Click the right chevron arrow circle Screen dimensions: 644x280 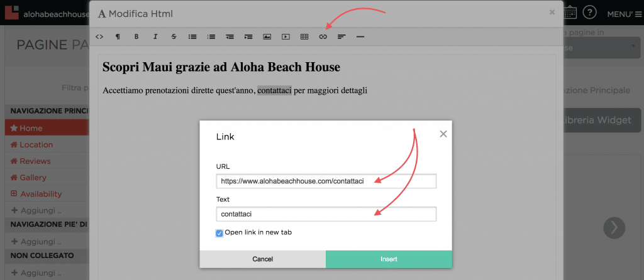pyautogui.click(x=614, y=228)
